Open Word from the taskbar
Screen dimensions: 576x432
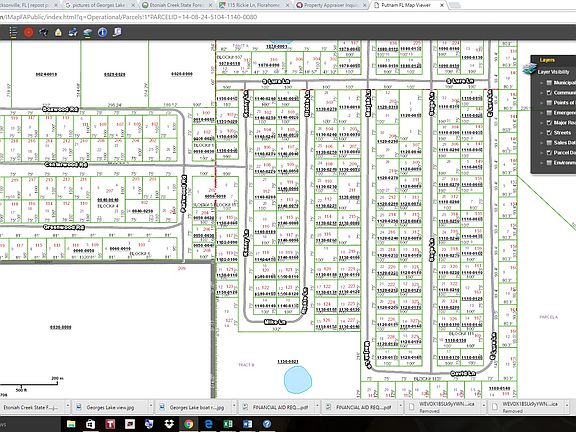point(247,424)
